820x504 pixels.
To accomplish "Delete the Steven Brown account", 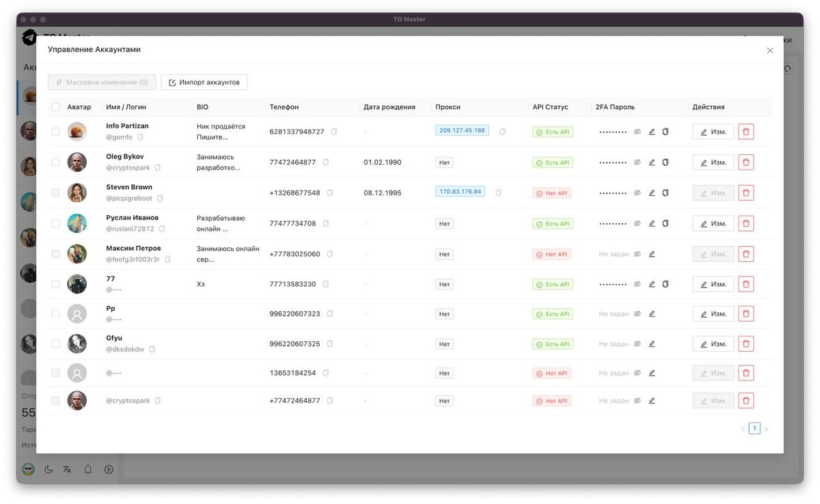I will point(746,193).
